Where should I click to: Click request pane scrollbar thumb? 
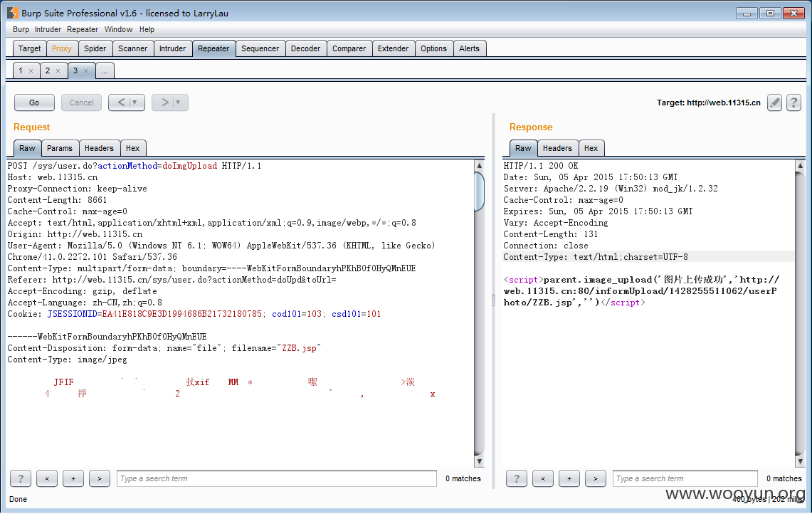coord(479,192)
